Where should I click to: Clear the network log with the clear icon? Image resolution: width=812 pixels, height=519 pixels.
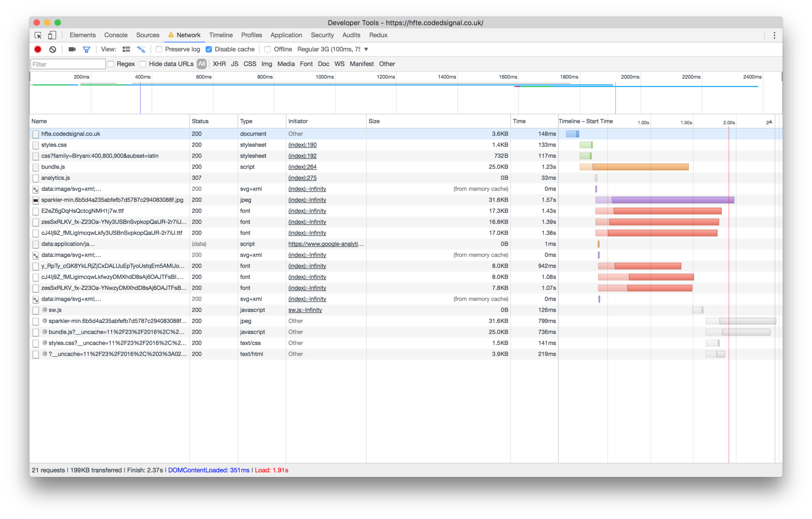click(x=53, y=49)
